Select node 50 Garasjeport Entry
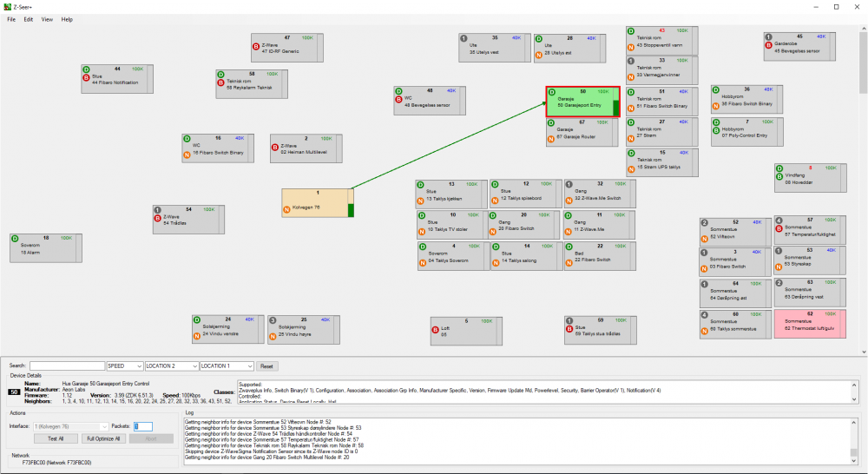 [x=582, y=101]
